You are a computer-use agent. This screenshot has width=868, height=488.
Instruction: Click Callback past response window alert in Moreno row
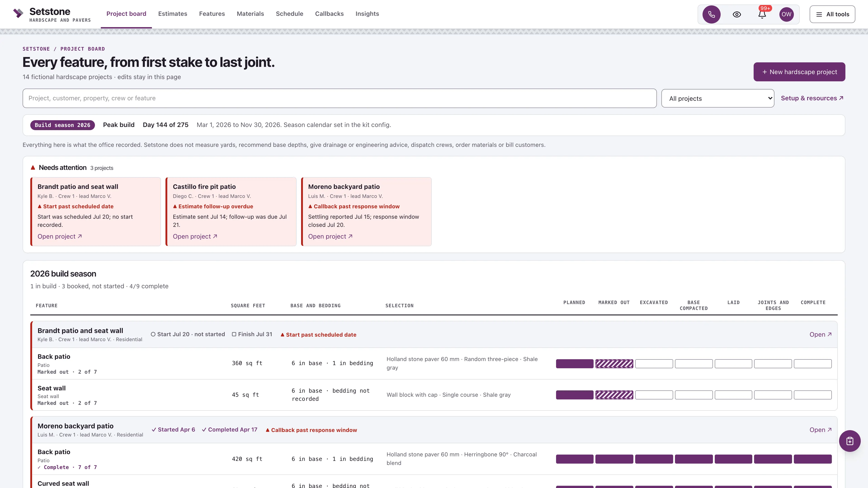(x=311, y=430)
